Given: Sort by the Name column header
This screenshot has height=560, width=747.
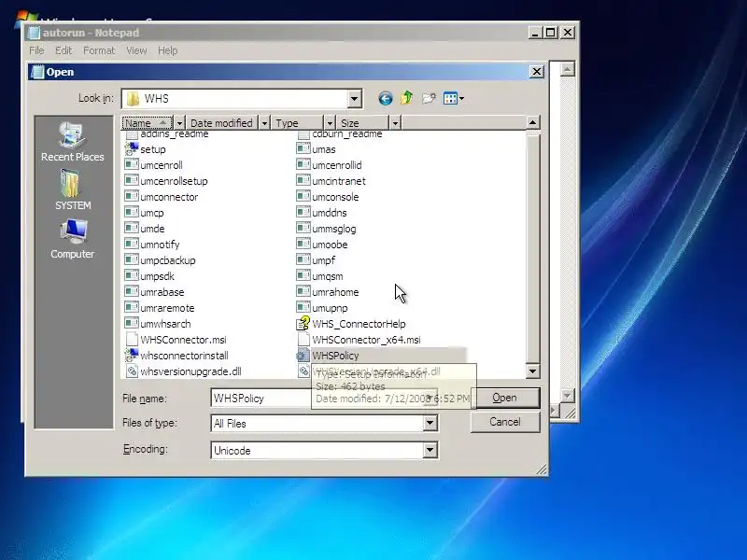Looking at the screenshot, I should point(148,123).
